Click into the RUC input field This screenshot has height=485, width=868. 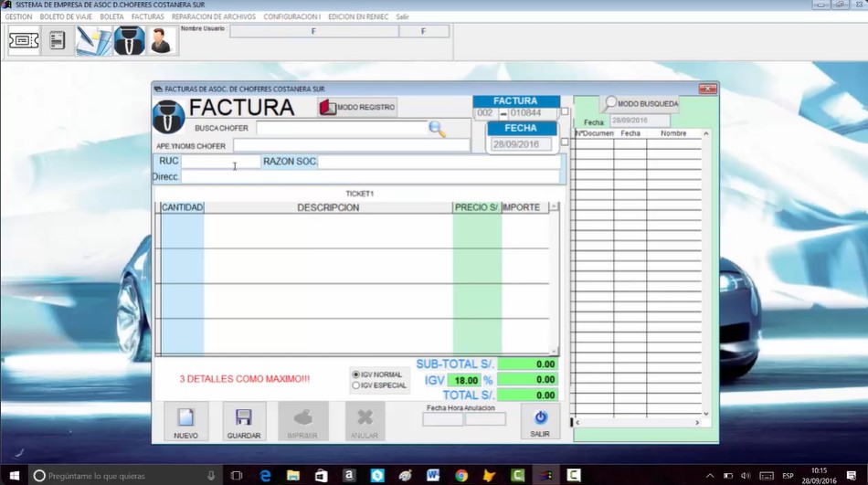(x=220, y=162)
